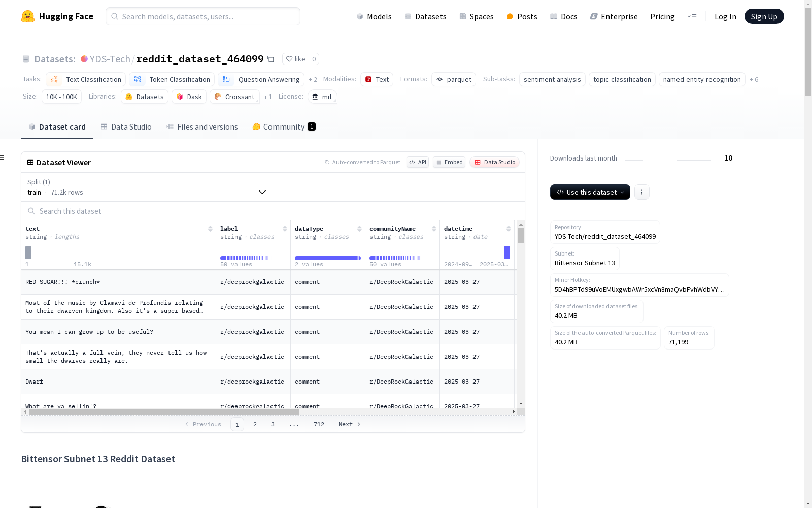Image resolution: width=812 pixels, height=508 pixels.
Task: Click the Dask library tag
Action: pos(189,97)
